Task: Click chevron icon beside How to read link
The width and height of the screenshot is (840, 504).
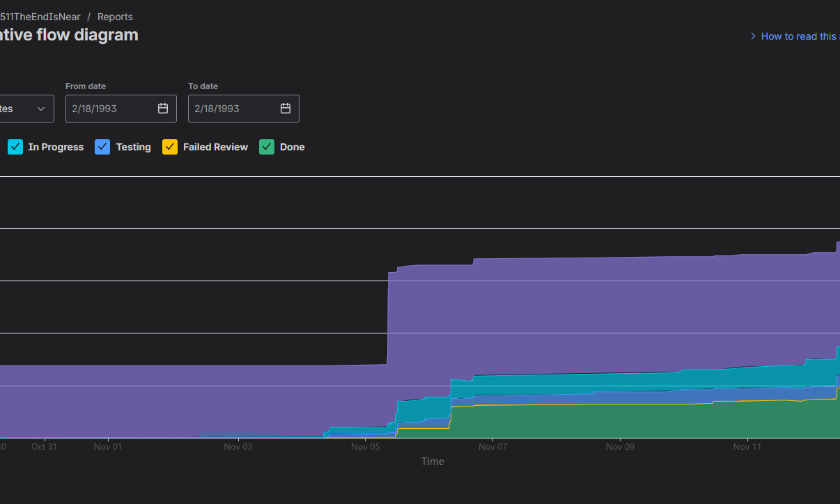Action: [753, 36]
